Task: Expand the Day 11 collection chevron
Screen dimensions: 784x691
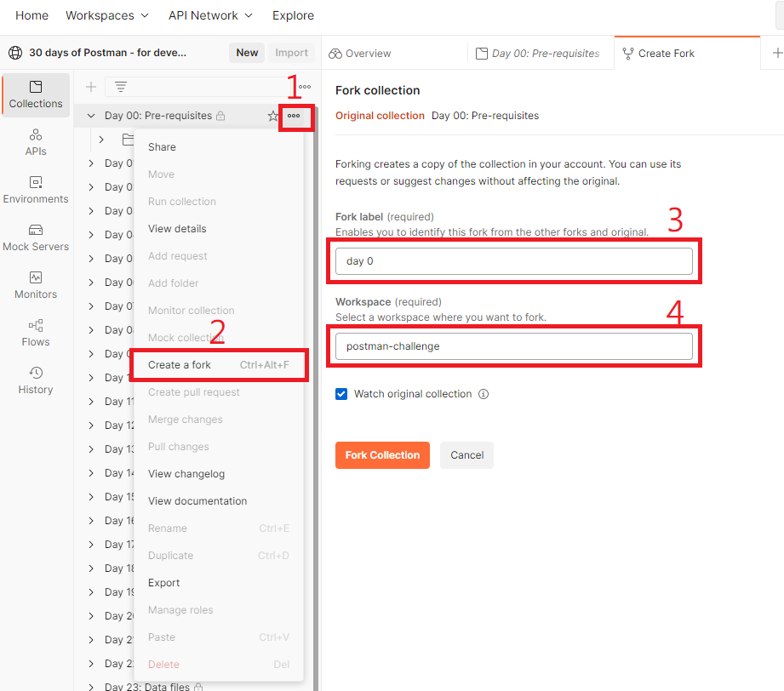Action: click(x=91, y=402)
